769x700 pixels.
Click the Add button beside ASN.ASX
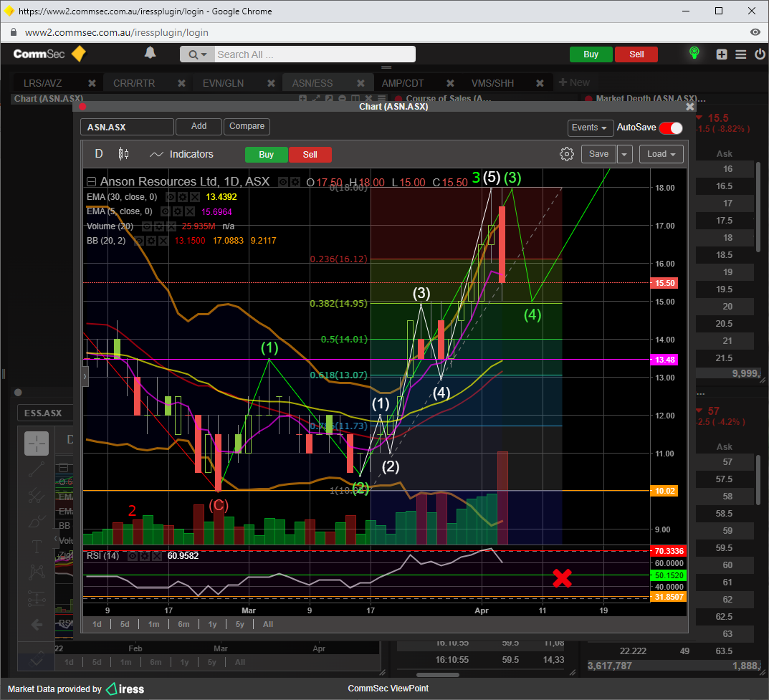pyautogui.click(x=199, y=127)
